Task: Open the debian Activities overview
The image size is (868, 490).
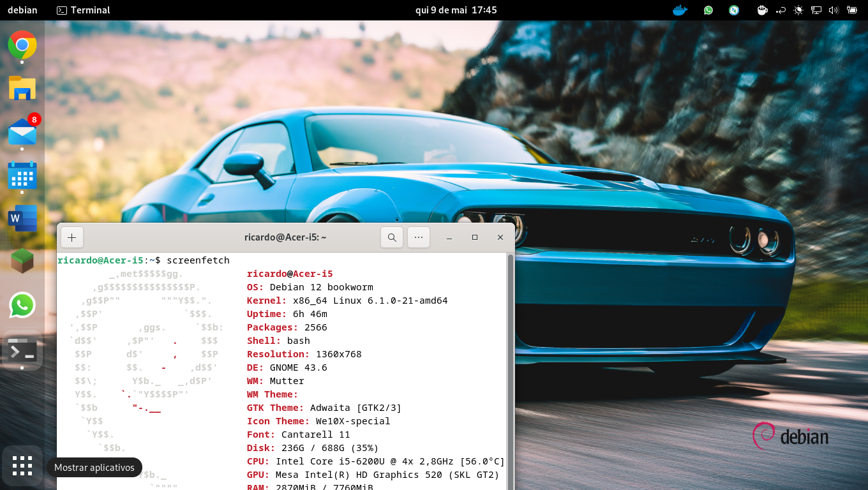Action: click(22, 10)
